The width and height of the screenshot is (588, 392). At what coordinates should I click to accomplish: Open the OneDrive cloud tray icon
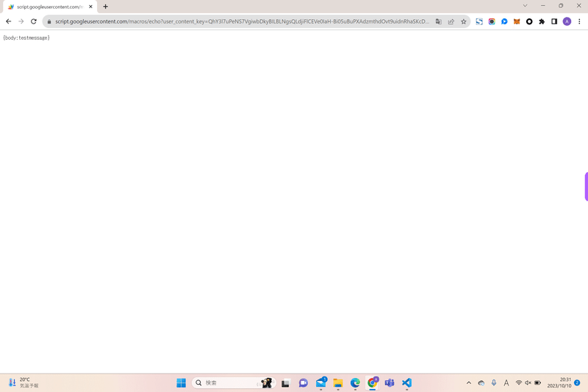[x=481, y=382]
